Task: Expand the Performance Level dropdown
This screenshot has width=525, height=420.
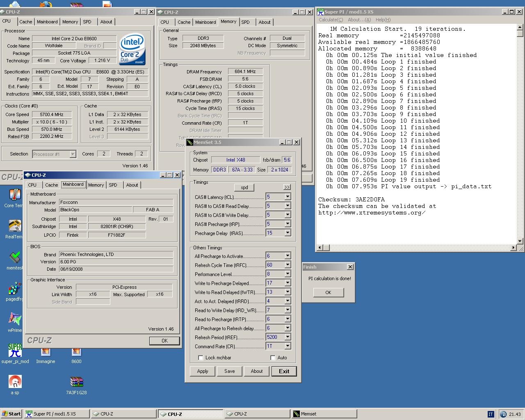Action: (288, 274)
